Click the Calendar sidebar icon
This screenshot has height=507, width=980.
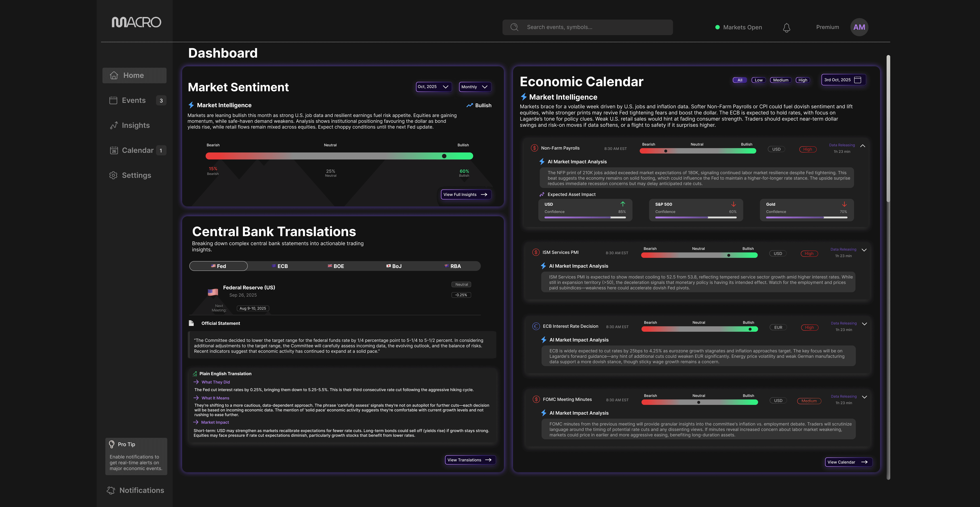pyautogui.click(x=114, y=150)
